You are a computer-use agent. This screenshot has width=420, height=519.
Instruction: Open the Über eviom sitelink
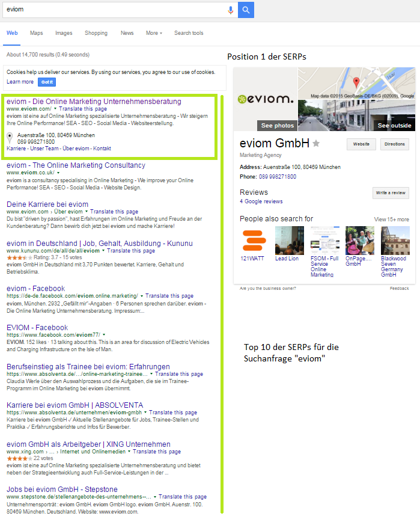(x=76, y=149)
